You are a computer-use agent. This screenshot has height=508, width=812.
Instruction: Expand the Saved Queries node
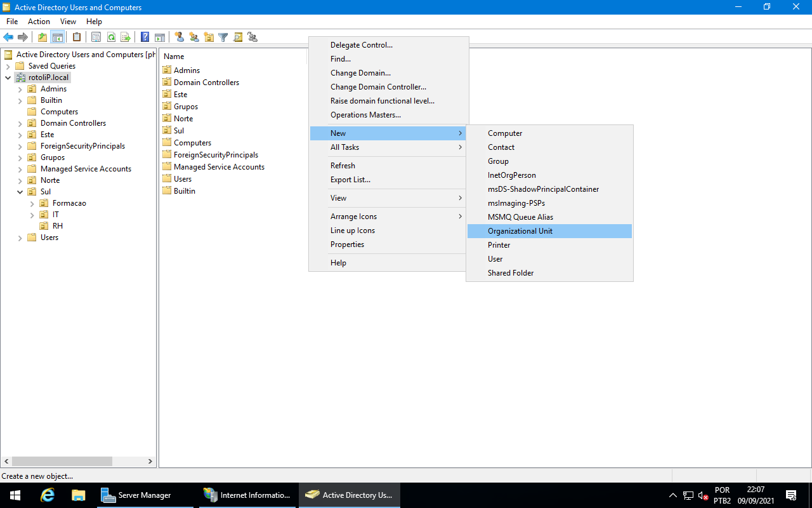pyautogui.click(x=8, y=66)
